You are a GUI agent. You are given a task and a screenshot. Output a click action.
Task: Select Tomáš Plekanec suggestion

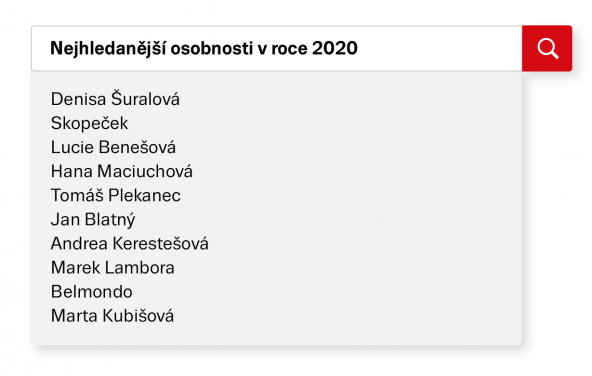coord(116,195)
